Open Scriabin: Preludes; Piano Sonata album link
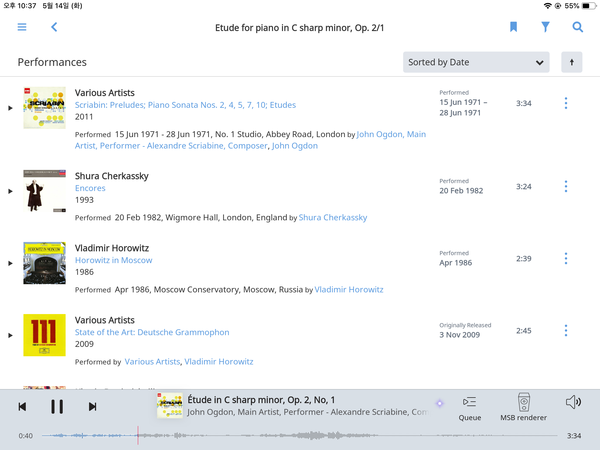The image size is (600, 450). (185, 105)
